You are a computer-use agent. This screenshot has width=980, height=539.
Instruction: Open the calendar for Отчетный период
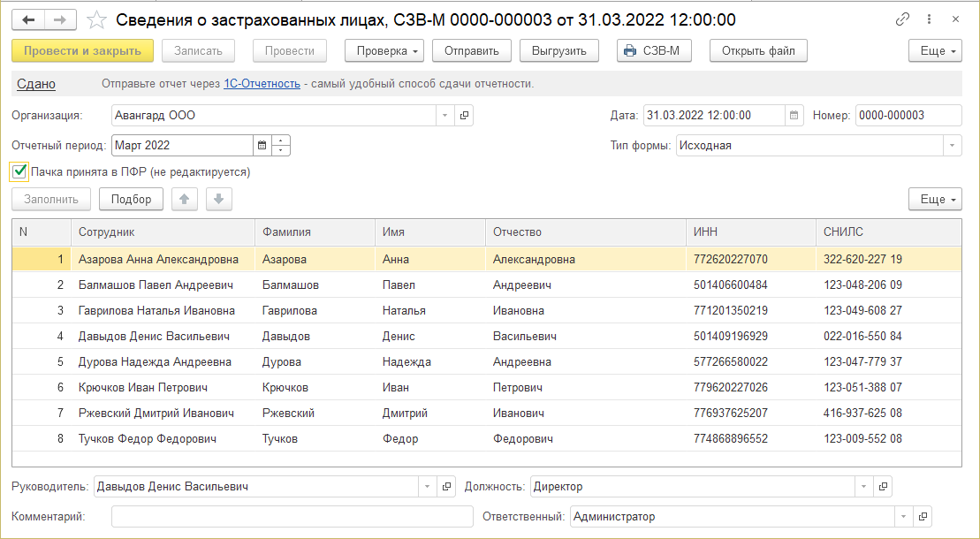point(262,146)
